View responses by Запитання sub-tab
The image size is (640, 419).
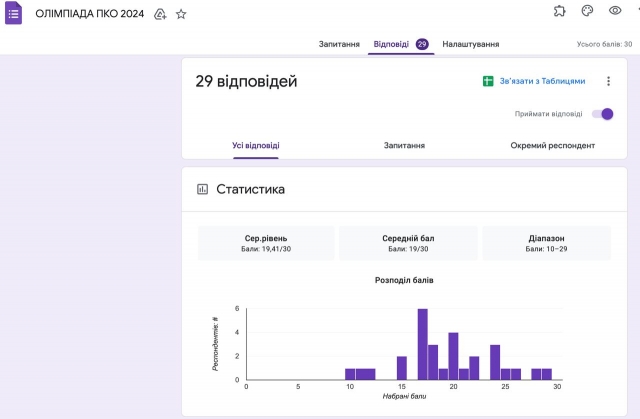tap(404, 145)
